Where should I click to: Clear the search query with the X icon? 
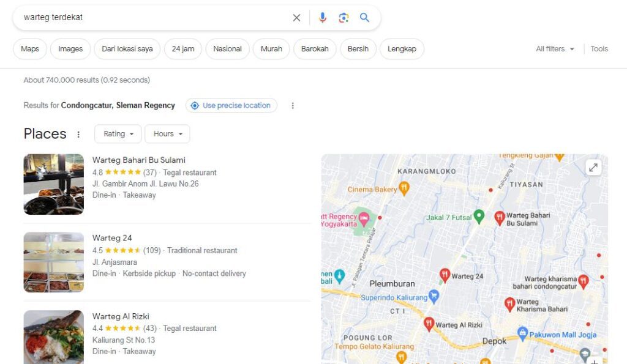[x=296, y=18]
